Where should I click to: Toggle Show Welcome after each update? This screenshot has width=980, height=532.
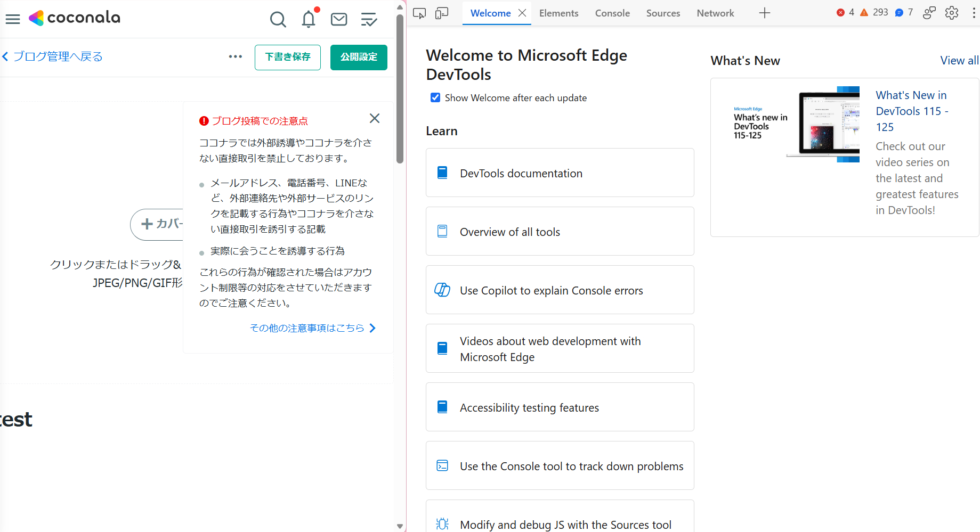pos(435,97)
